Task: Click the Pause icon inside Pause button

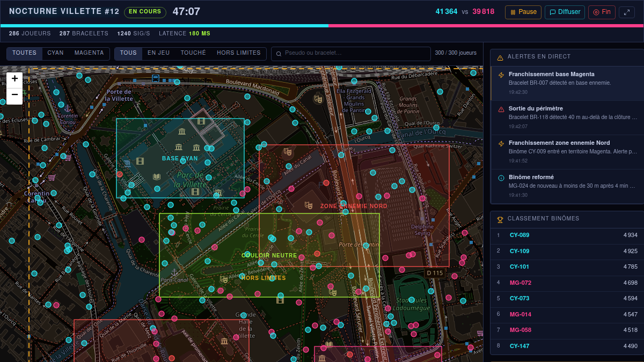Action: (x=513, y=12)
